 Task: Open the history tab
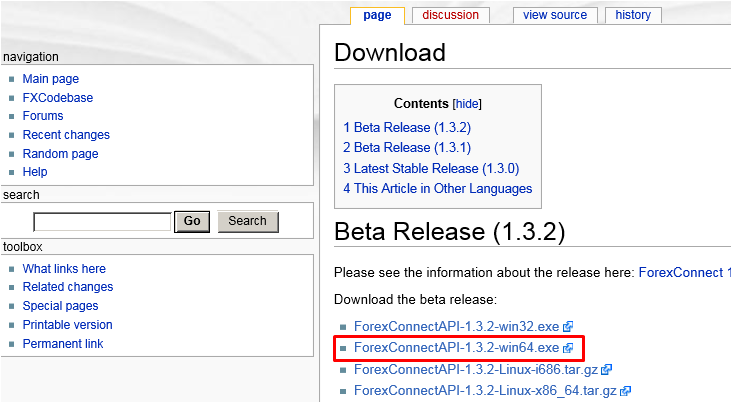tap(633, 15)
